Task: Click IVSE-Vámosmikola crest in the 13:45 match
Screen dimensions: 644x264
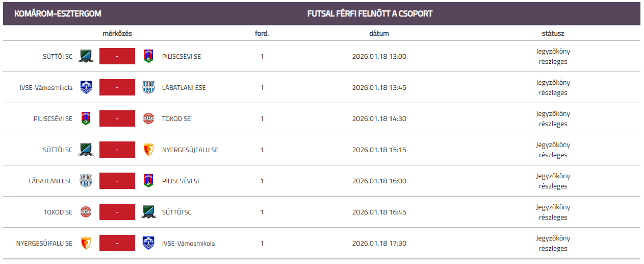Action: 86,87
